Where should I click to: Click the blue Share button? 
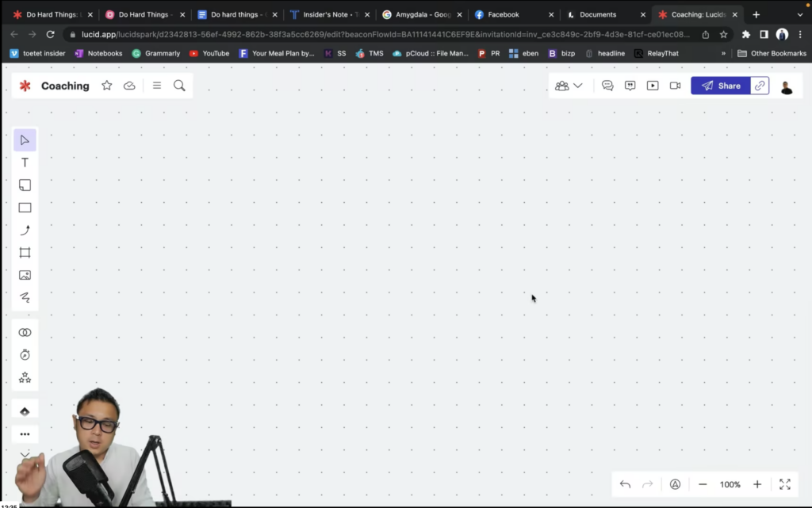point(720,86)
